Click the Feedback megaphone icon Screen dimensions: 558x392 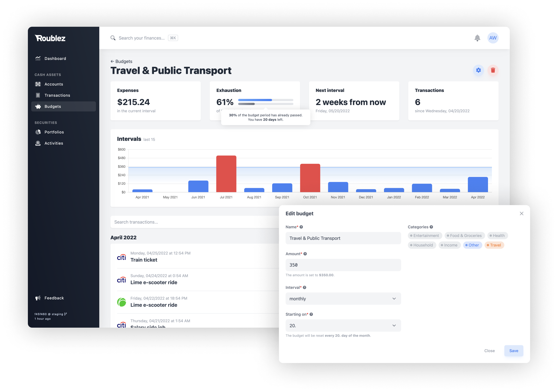coord(38,298)
